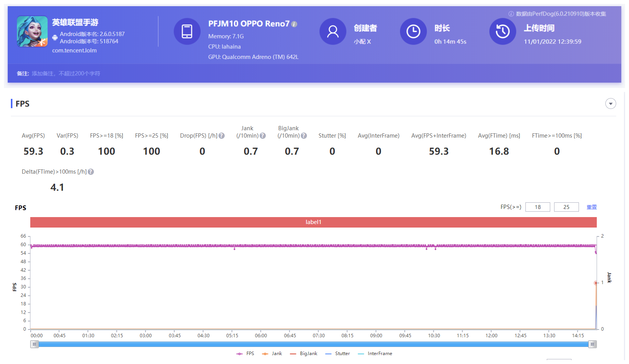
Task: Toggle the Jank series in the legend
Action: tap(272, 354)
